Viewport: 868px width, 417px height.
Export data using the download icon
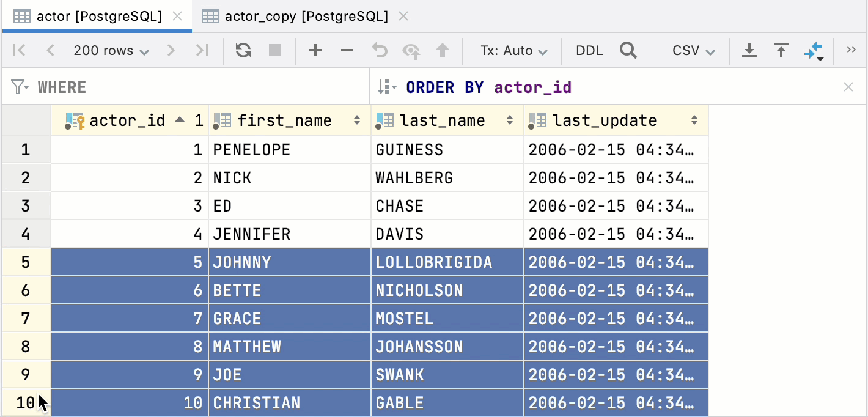point(749,50)
